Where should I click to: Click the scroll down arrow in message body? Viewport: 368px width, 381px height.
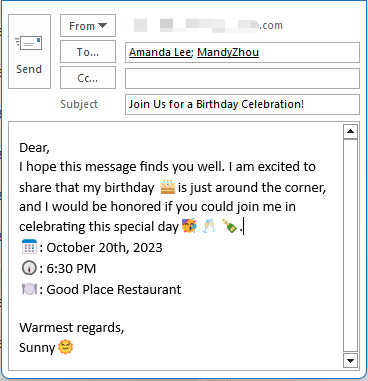click(350, 361)
